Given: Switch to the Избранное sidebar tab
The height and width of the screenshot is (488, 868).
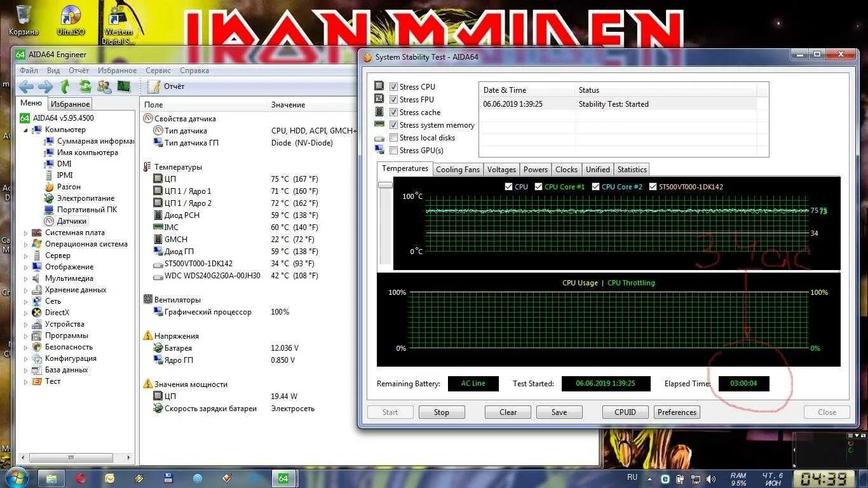Looking at the screenshot, I should (71, 104).
